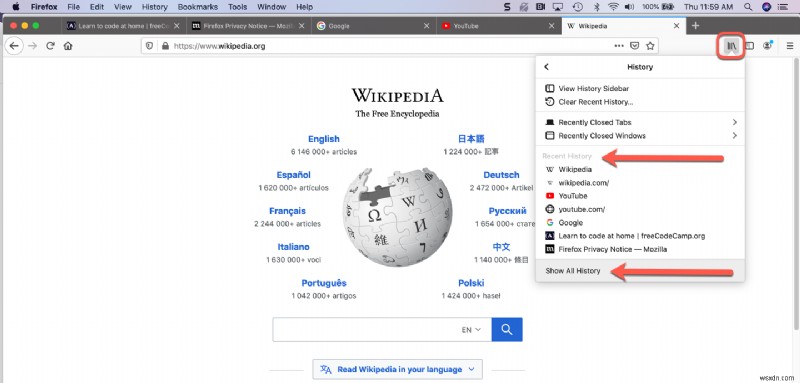Open Firefox Privacy Notice history entry
Viewport: 800px width, 383px height.
[x=640, y=249]
